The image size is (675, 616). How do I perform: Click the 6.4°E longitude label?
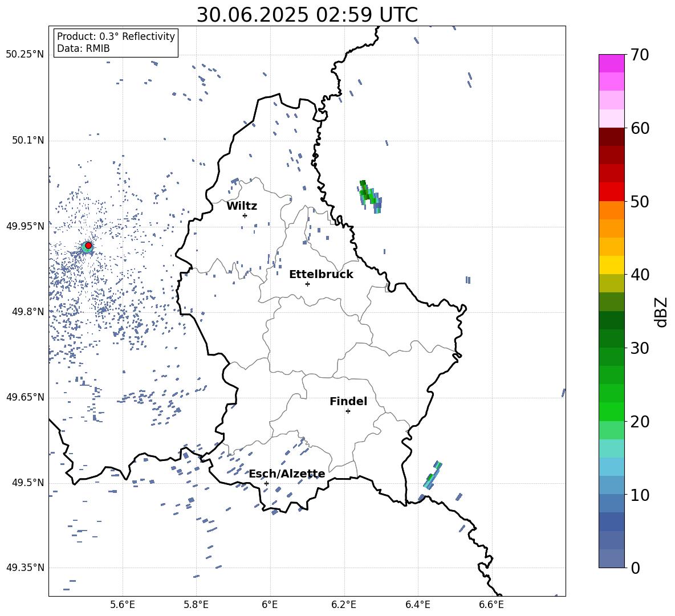pos(417,605)
